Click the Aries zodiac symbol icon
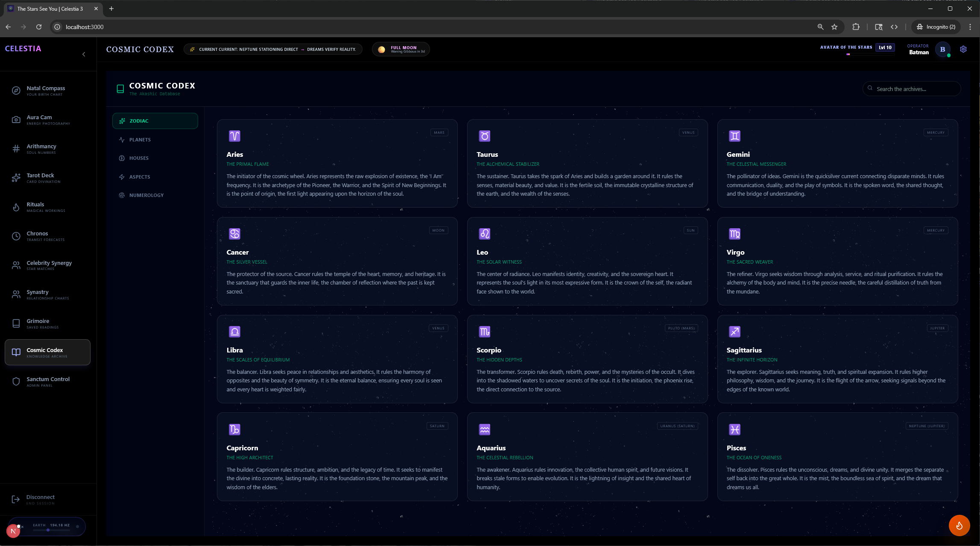The image size is (980, 546). (x=234, y=136)
